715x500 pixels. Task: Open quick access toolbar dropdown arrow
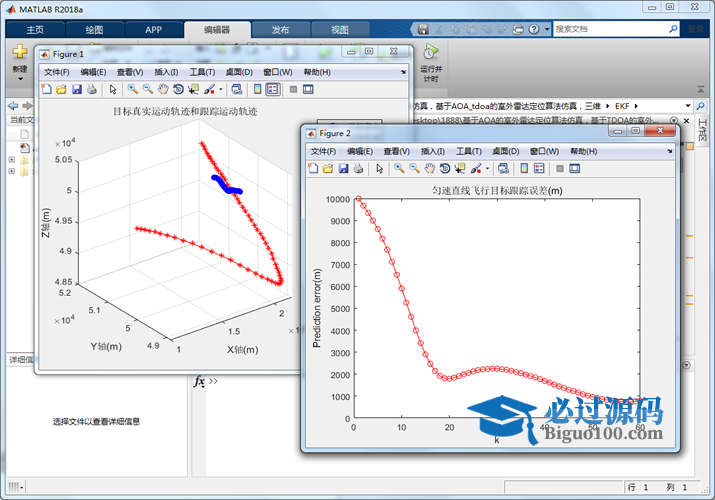547,29
